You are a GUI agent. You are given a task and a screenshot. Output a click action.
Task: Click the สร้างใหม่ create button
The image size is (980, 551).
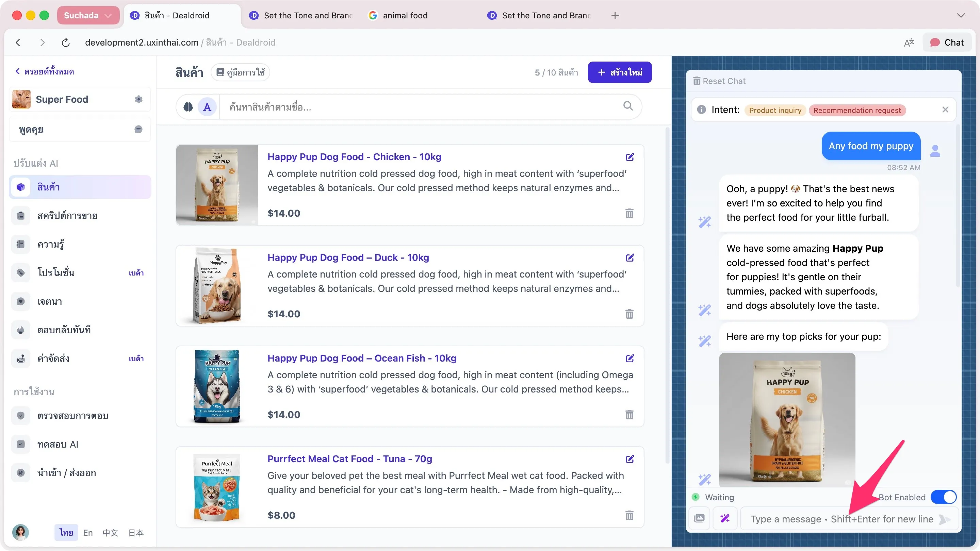coord(619,72)
